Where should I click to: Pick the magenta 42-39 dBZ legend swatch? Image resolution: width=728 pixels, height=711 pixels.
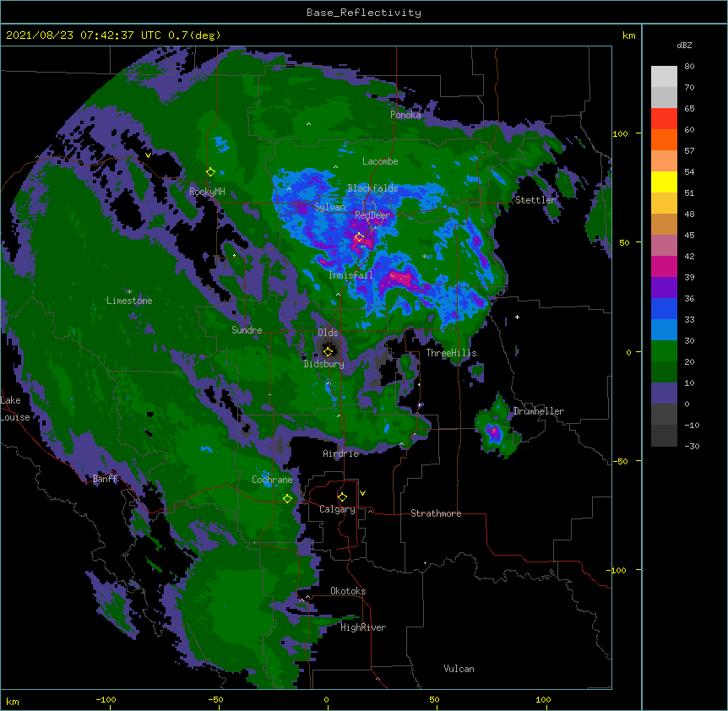[x=664, y=267]
